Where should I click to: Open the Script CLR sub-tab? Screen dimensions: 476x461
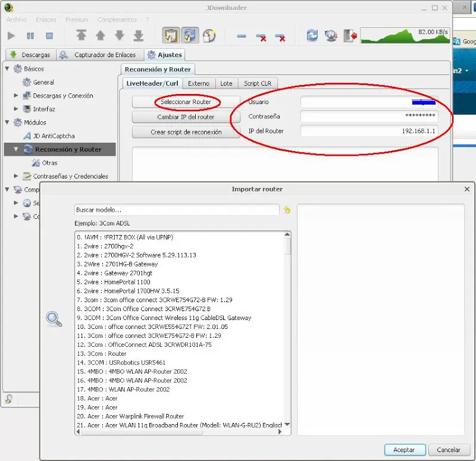pos(258,83)
